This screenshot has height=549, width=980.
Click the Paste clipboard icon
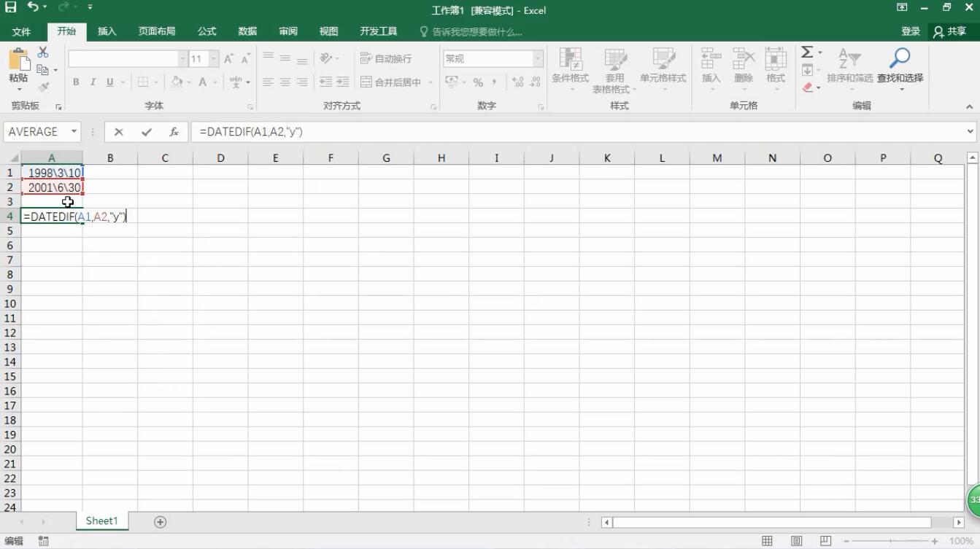click(x=18, y=59)
